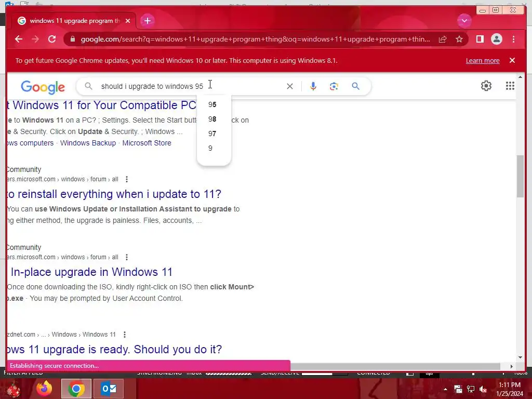Click the address bar URL

255,39
